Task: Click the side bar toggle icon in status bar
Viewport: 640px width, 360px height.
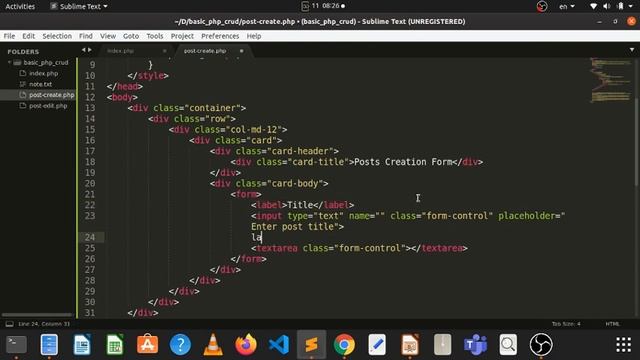Action: point(9,324)
